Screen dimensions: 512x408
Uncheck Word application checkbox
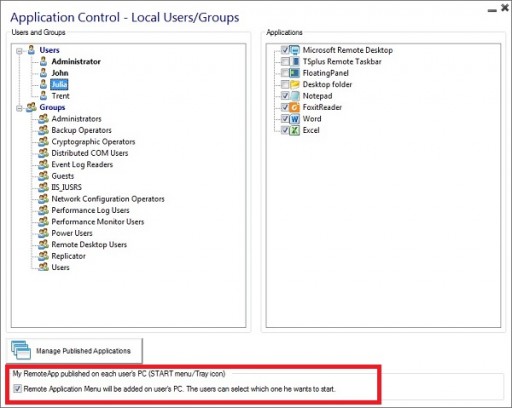point(285,119)
